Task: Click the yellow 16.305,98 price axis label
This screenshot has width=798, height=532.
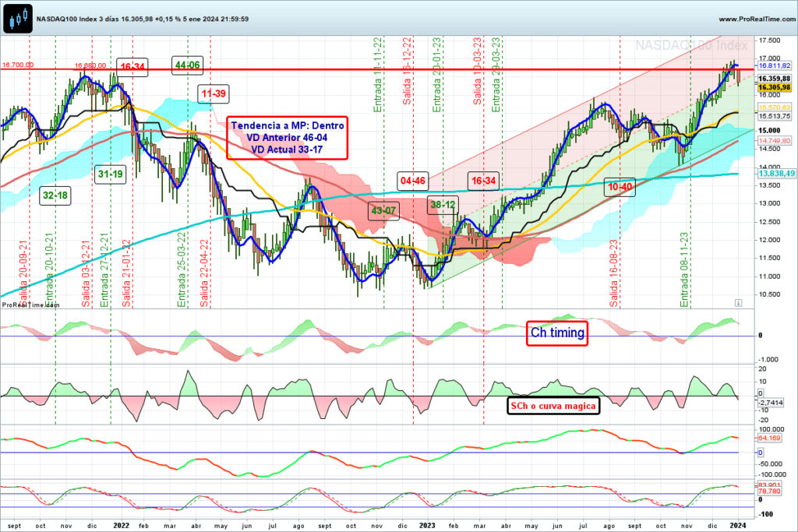Action: click(775, 87)
